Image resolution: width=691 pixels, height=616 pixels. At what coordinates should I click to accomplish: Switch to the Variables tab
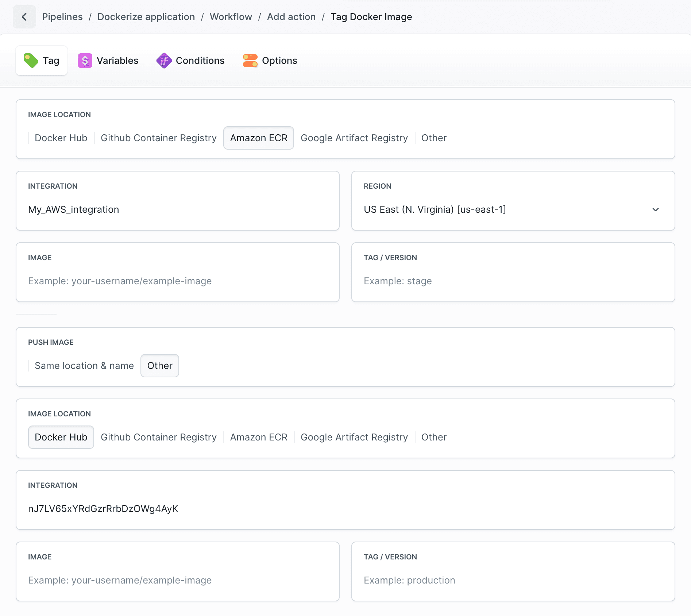pyautogui.click(x=108, y=60)
